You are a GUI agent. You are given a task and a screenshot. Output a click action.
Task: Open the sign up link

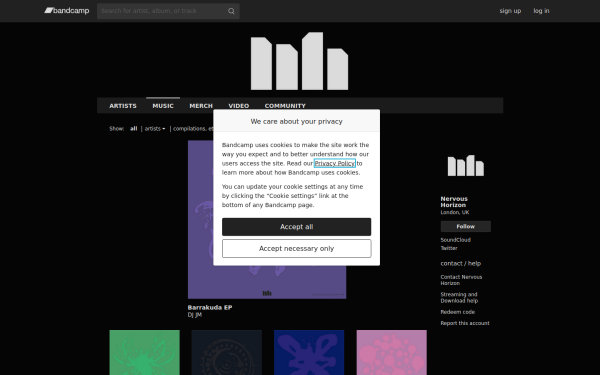click(510, 11)
